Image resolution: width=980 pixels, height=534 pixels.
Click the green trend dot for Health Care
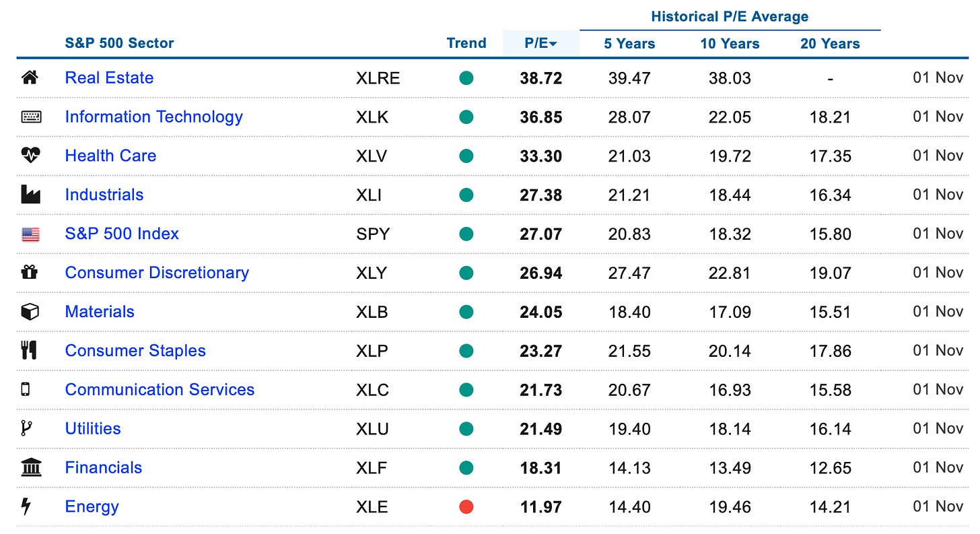pyautogui.click(x=466, y=156)
